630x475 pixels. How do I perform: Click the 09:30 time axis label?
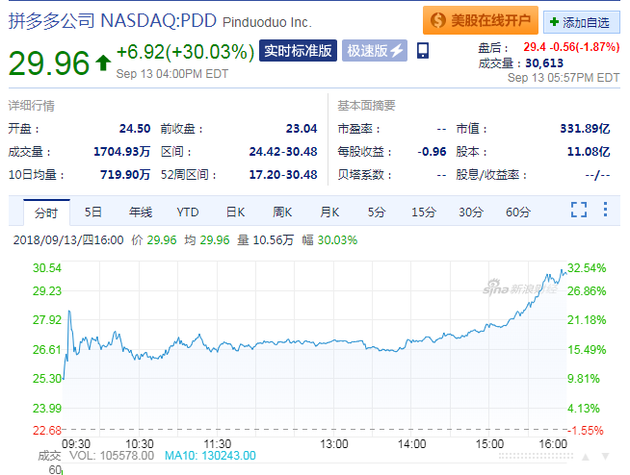76,444
